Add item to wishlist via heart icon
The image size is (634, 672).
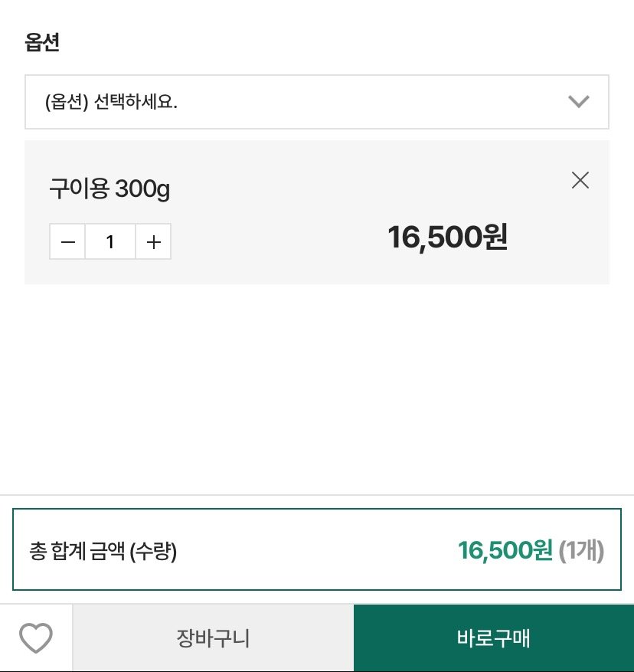pos(36,638)
